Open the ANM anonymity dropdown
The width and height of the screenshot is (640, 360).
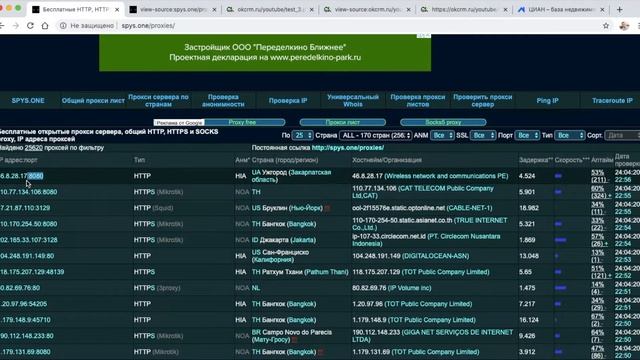click(442, 136)
